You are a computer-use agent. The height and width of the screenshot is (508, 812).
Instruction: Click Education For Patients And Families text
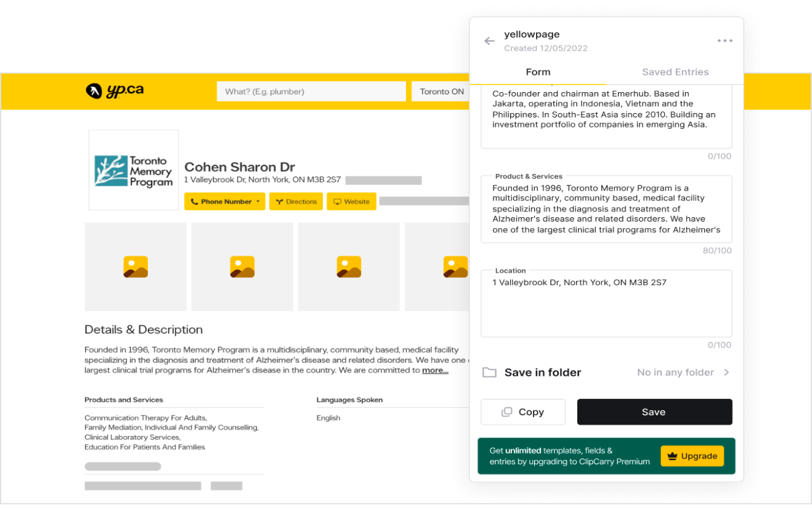tap(145, 447)
